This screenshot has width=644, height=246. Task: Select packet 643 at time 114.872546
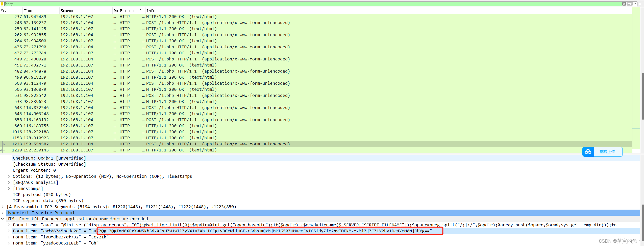pos(316,107)
